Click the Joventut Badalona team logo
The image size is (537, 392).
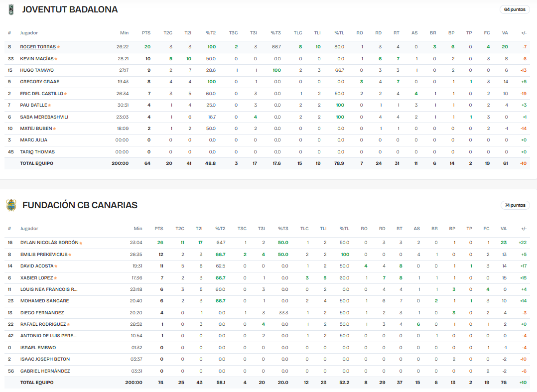coord(11,9)
